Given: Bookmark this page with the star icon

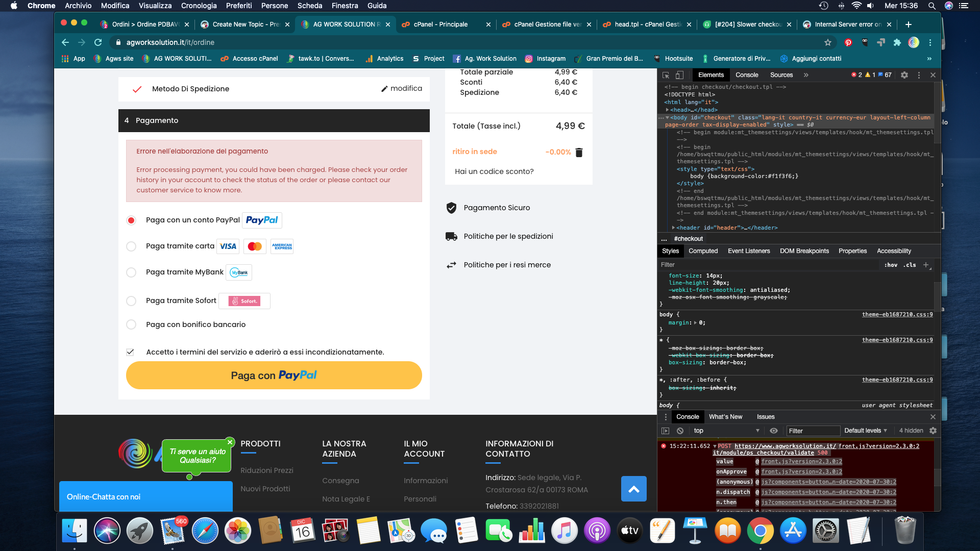Looking at the screenshot, I should coord(828,42).
